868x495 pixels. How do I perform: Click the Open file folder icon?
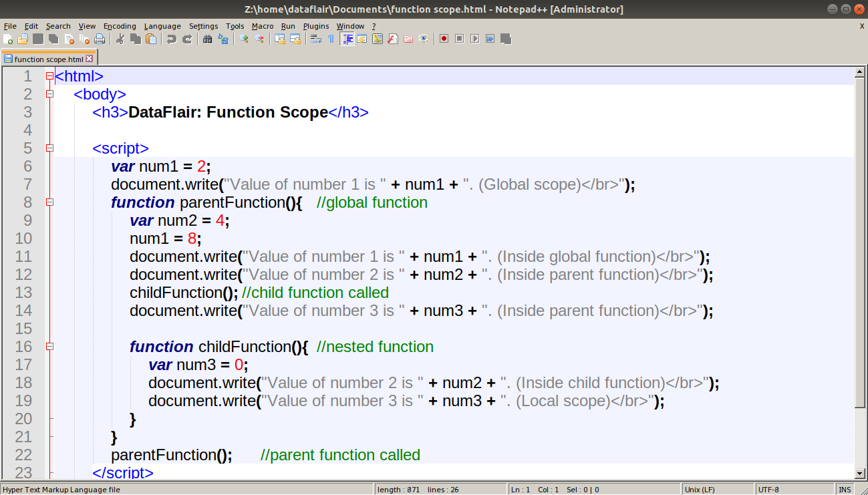coord(23,39)
